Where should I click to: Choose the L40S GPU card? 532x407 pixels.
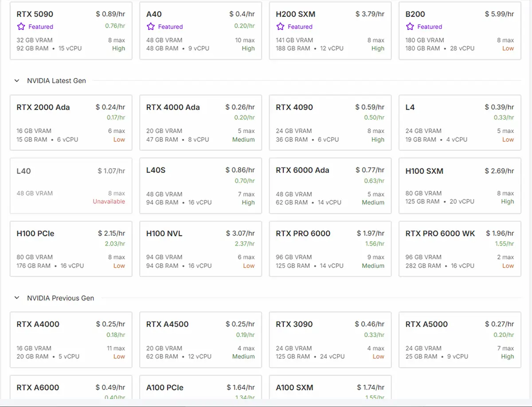click(200, 186)
